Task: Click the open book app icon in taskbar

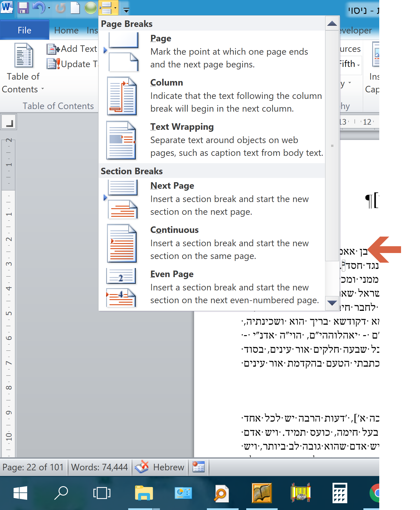Action: pos(262,493)
